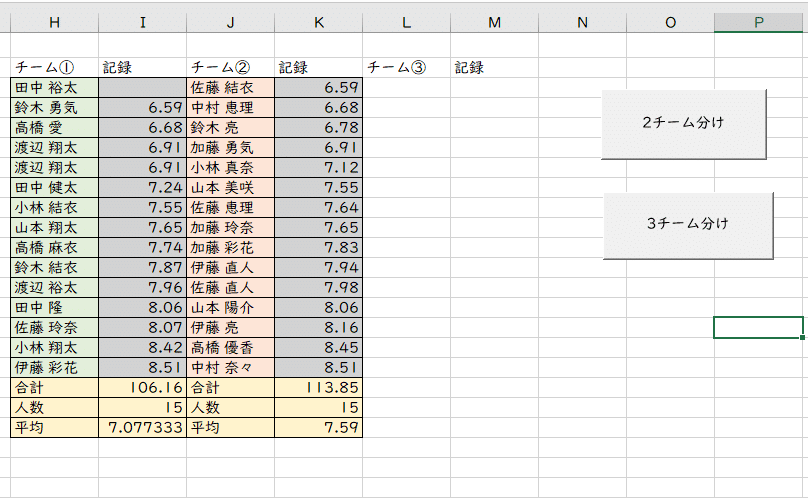Select the cell 高橋 愛

click(54, 128)
